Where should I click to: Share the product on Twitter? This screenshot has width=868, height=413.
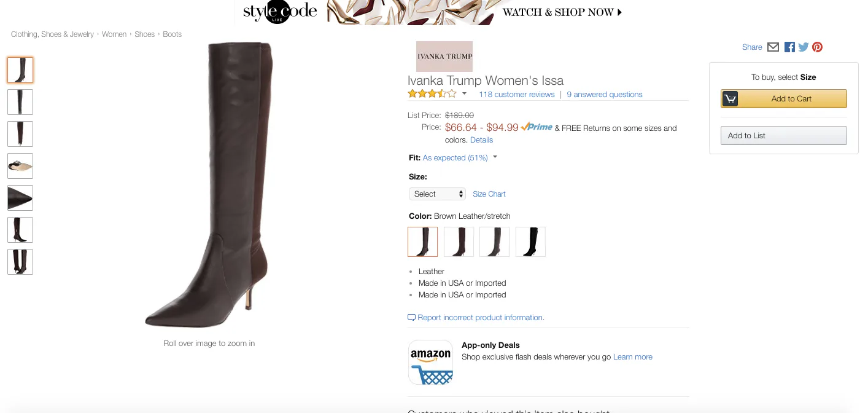tap(804, 47)
